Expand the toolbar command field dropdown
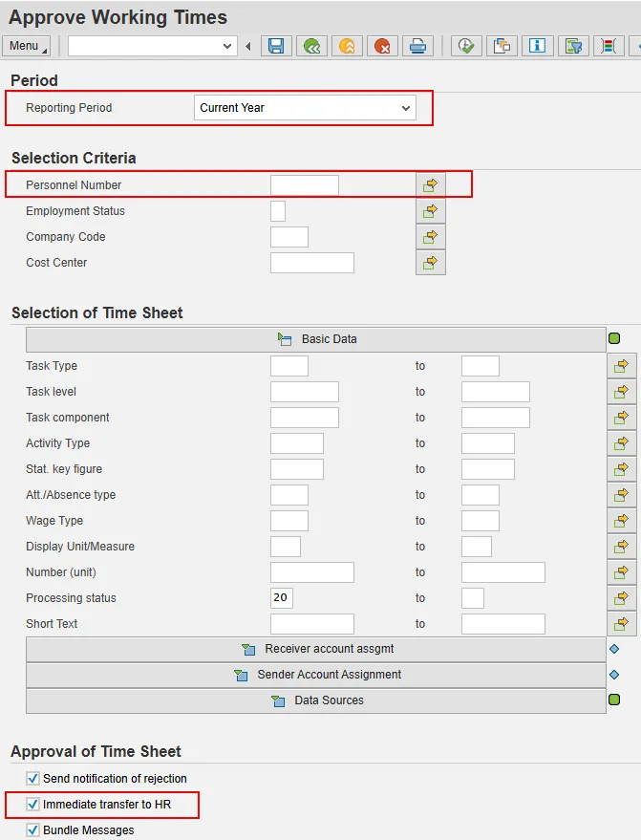The image size is (641, 840). [227, 46]
